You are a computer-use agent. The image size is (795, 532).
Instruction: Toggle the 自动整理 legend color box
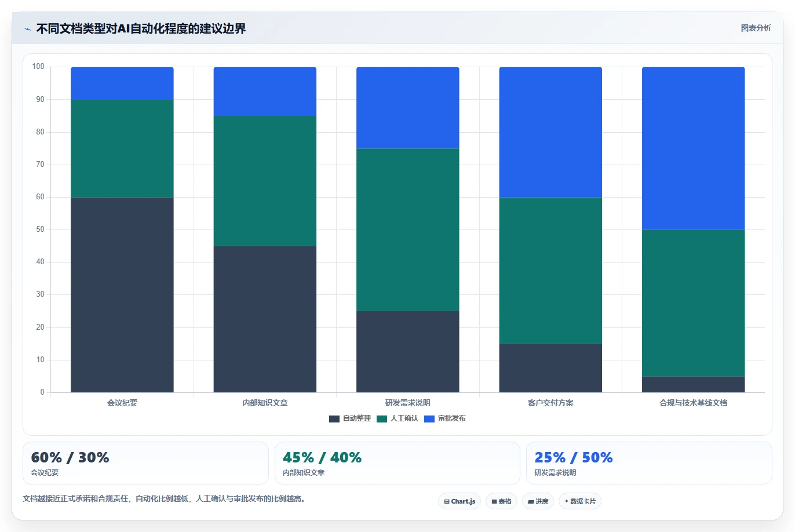(334, 418)
